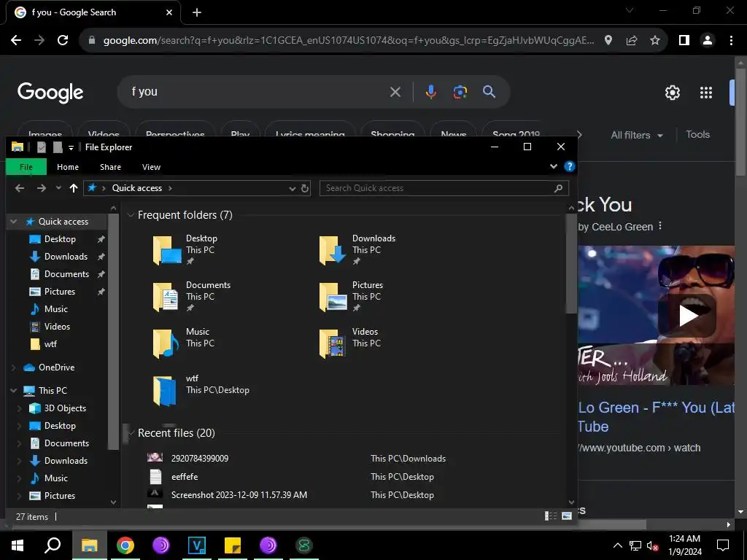Image resolution: width=747 pixels, height=560 pixels.
Task: Switch to details view in status bar
Action: tap(551, 516)
